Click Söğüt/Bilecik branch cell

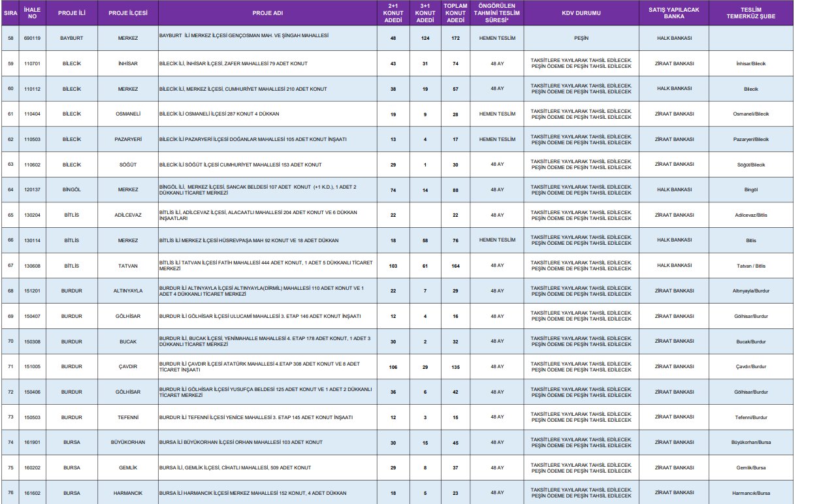751,165
